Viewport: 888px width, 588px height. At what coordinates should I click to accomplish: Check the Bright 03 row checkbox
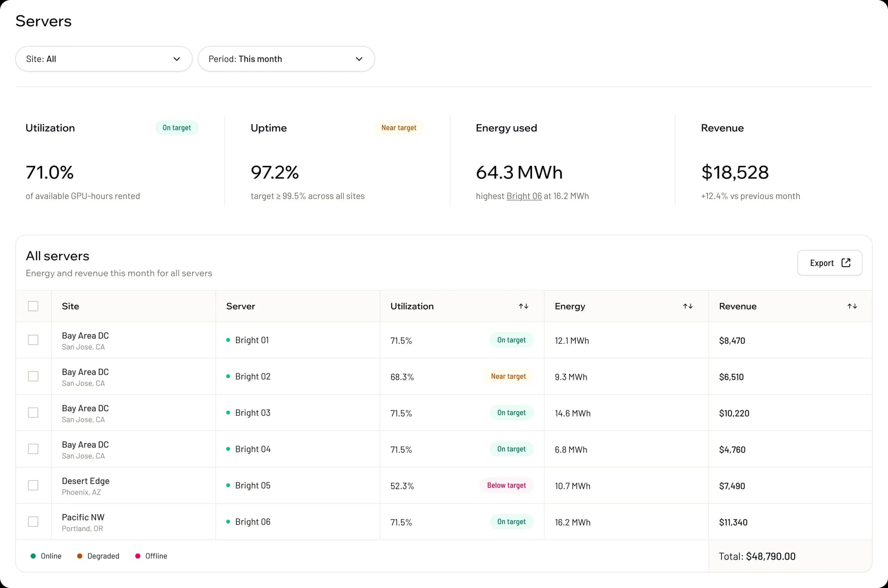pyautogui.click(x=33, y=413)
